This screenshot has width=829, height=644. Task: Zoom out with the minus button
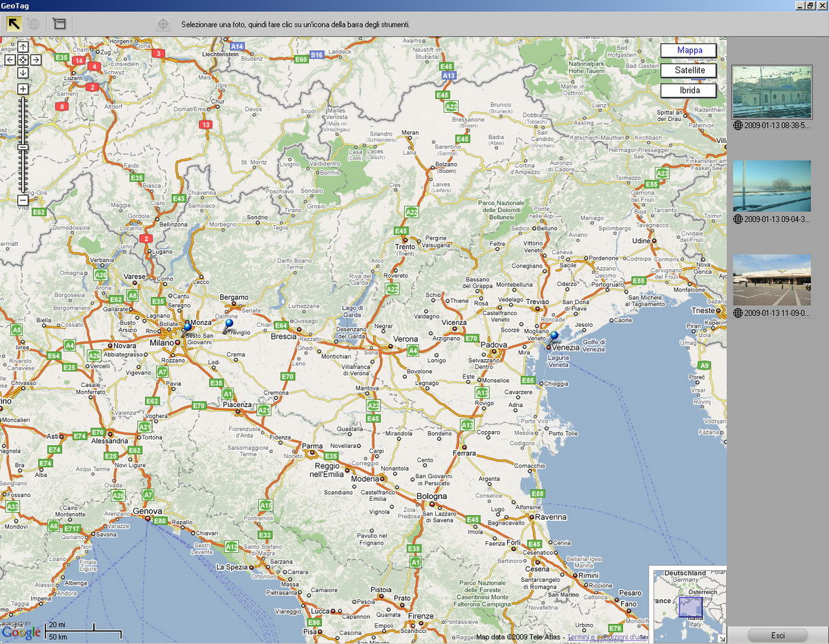click(23, 200)
